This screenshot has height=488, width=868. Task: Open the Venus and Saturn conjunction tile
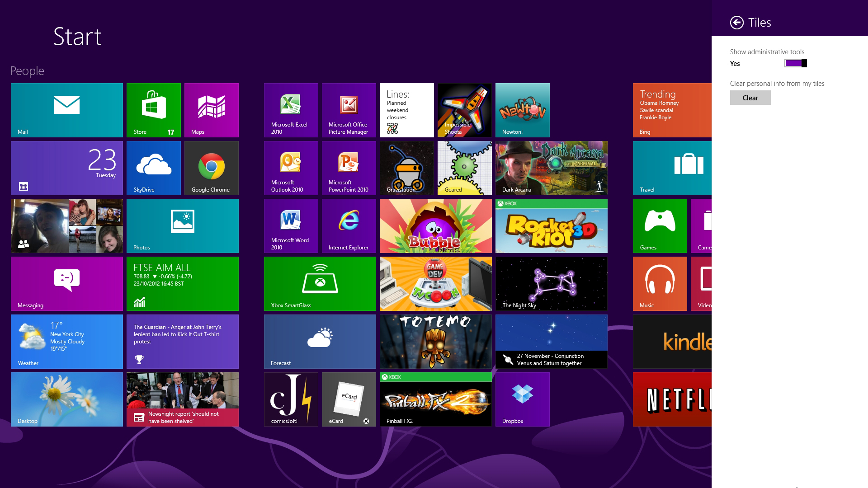[552, 342]
